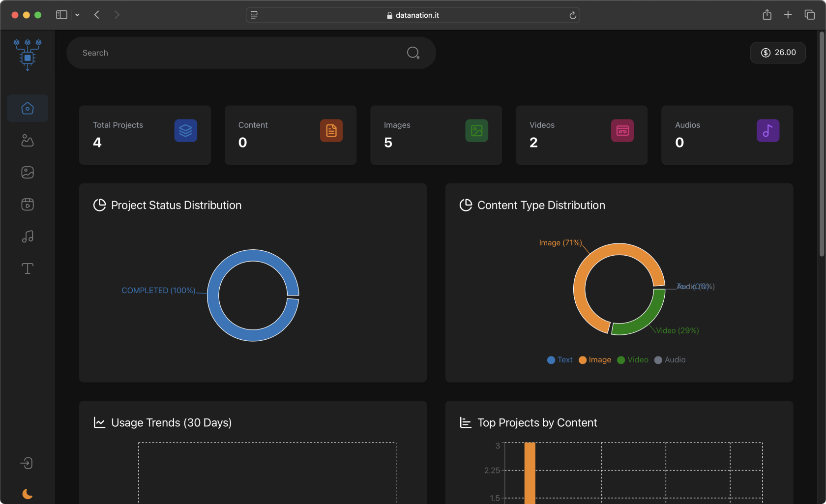Go forward with Safari forward arrow
This screenshot has height=504, width=826.
117,15
